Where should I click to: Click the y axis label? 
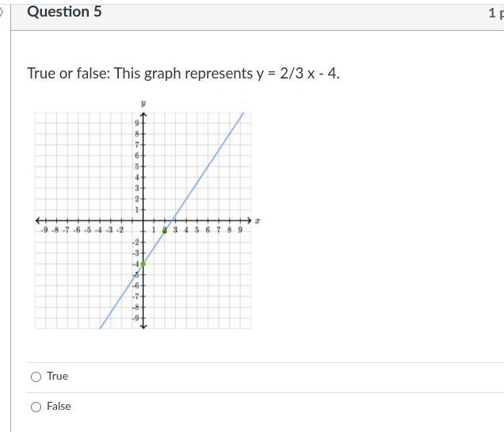[x=143, y=103]
